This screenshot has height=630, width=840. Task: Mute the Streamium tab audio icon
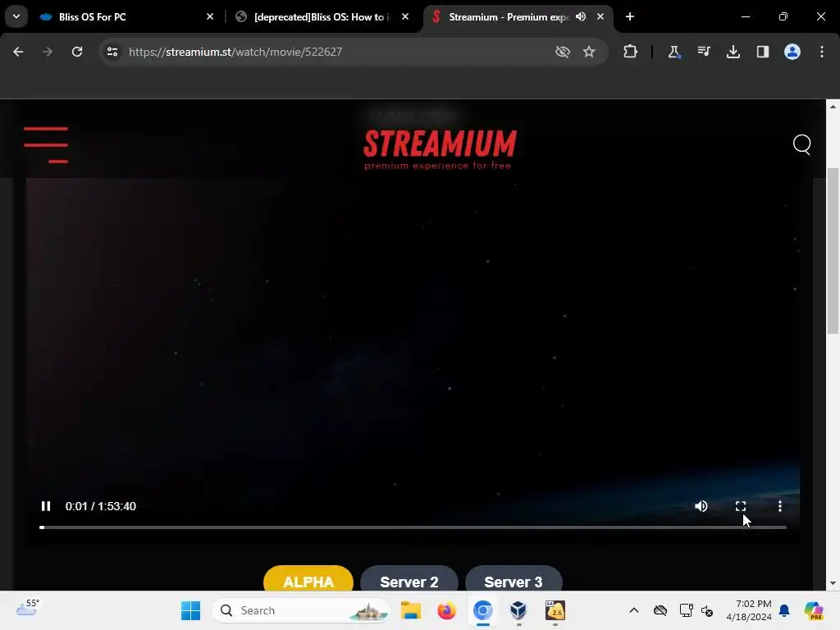tap(581, 17)
